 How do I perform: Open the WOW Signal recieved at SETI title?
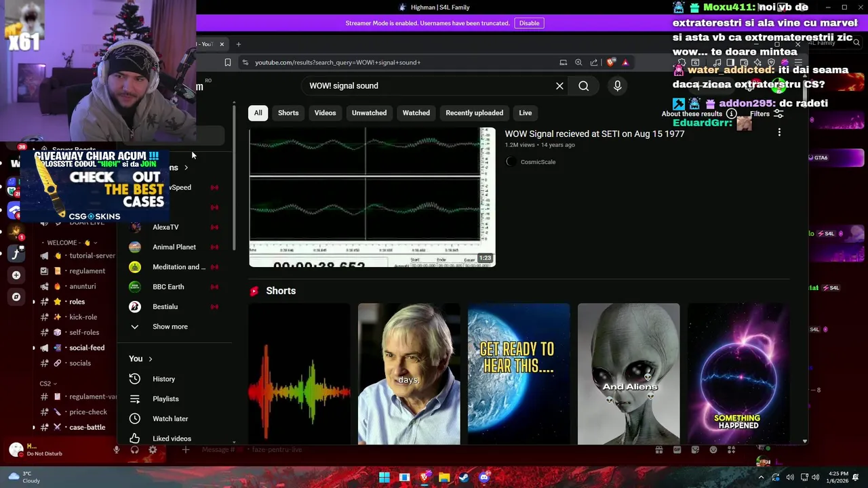click(594, 134)
